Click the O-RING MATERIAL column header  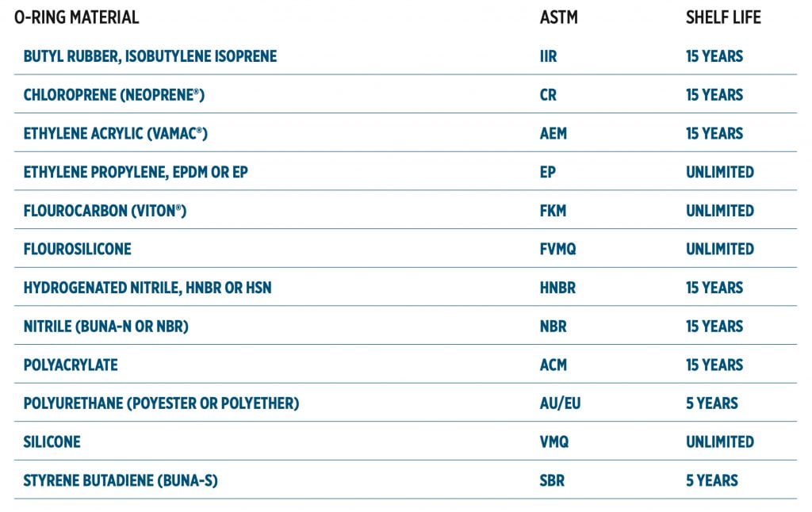tap(77, 17)
